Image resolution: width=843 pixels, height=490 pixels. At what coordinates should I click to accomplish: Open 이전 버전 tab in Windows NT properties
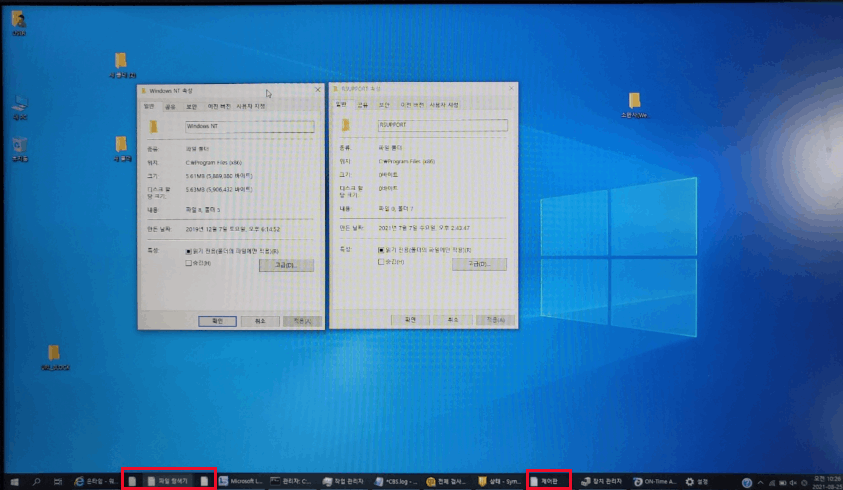219,106
